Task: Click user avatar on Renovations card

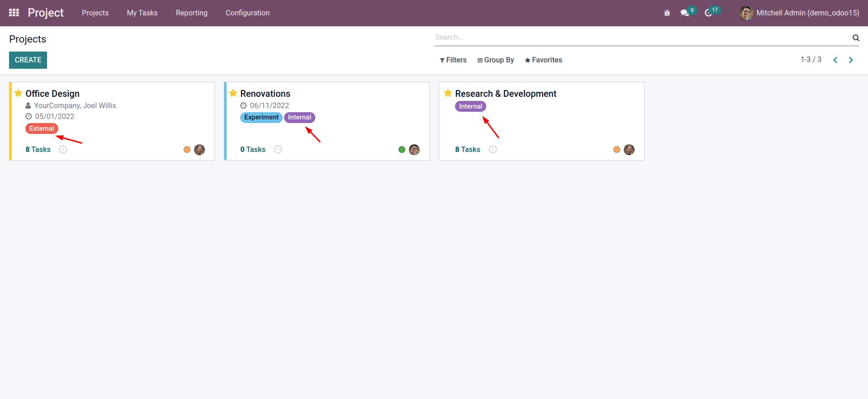Action: 414,150
